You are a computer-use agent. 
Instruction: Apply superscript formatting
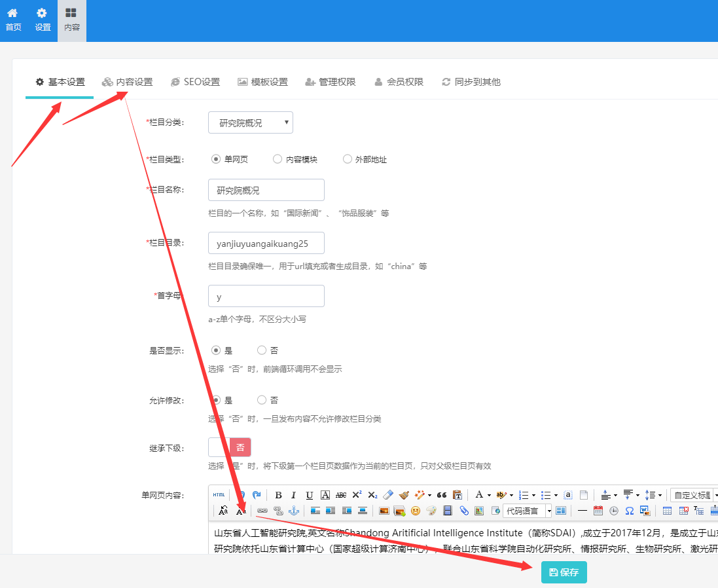(357, 495)
